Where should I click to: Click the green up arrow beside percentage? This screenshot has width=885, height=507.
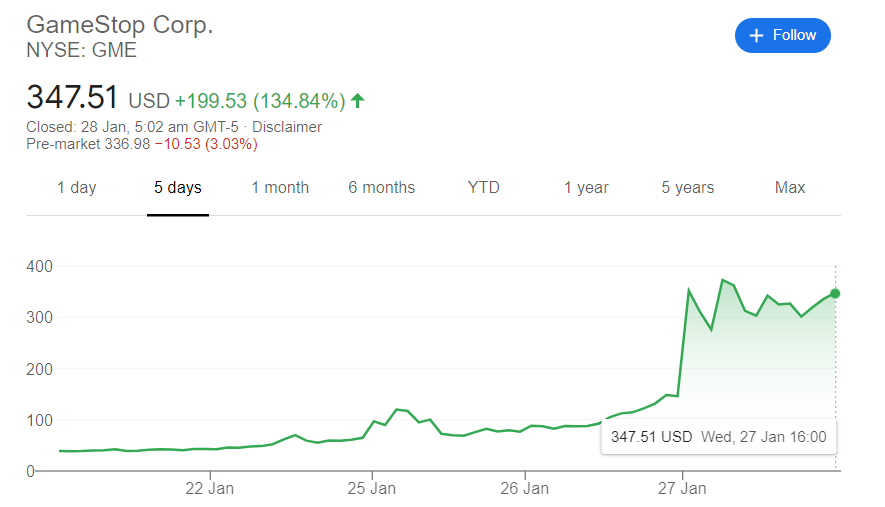(358, 100)
